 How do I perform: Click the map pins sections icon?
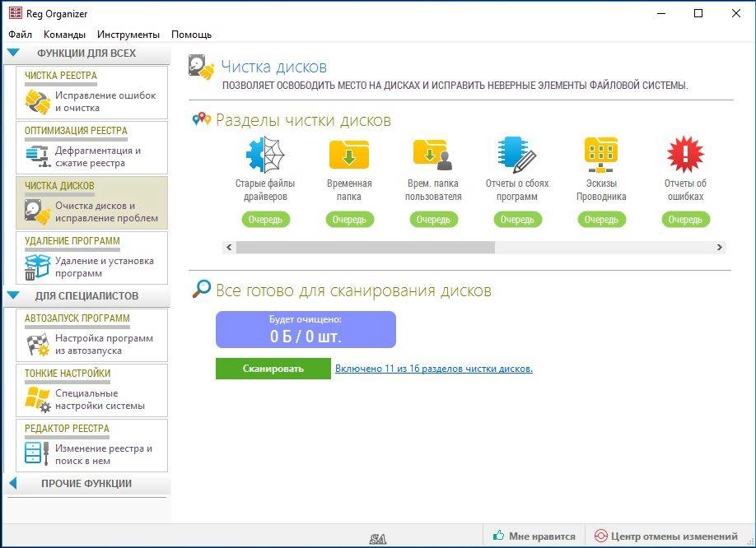201,119
